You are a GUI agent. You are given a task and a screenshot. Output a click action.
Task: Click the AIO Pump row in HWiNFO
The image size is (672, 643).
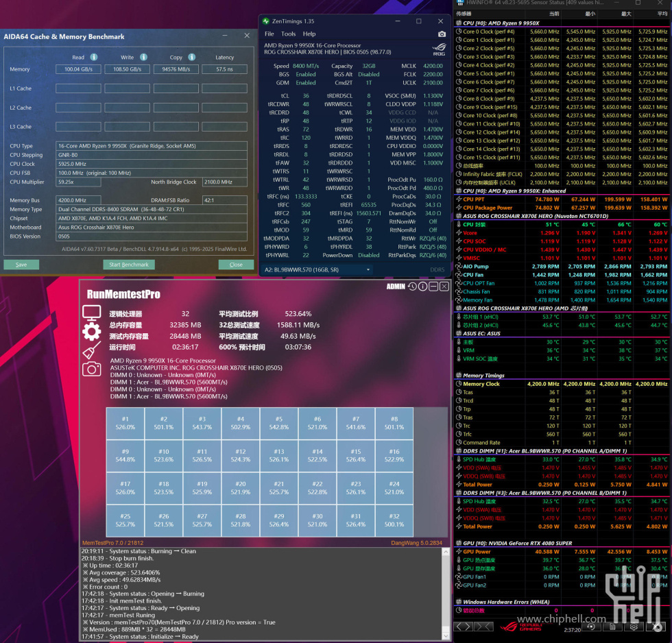562,267
